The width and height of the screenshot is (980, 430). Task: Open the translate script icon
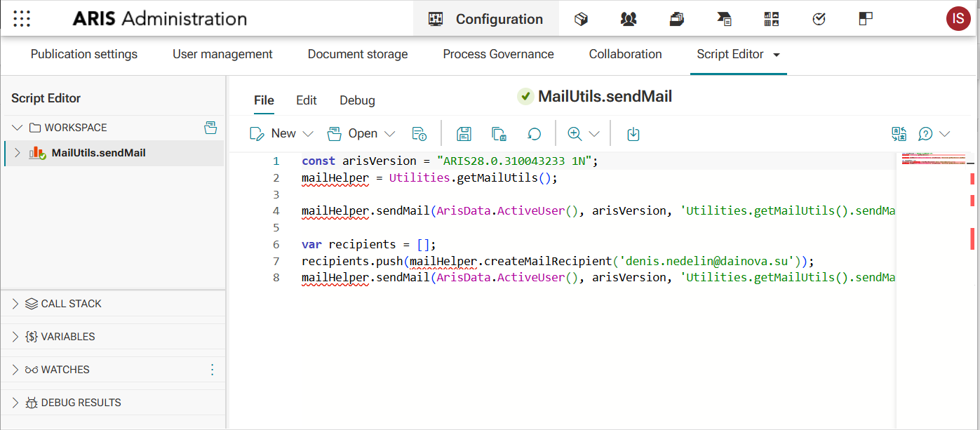899,133
